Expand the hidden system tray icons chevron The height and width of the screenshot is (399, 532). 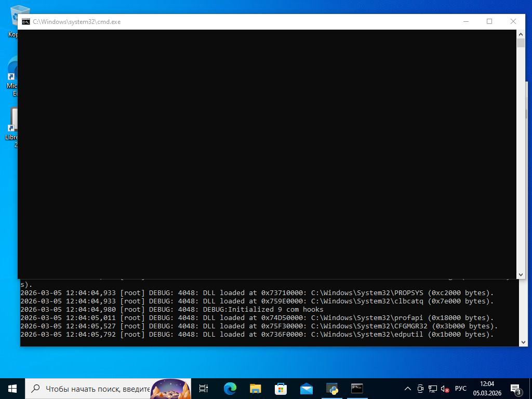[x=408, y=388]
